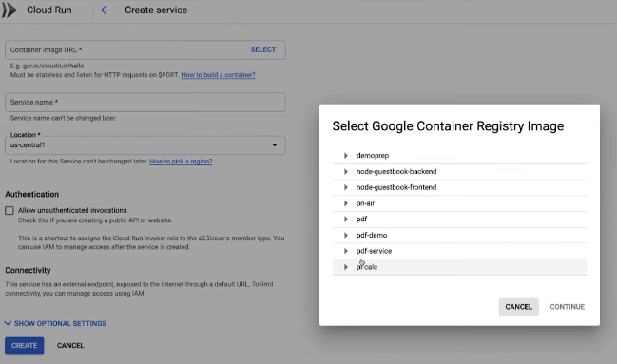This screenshot has height=364, width=617.
Task: Select the pdf-service tree item label
Action: tap(374, 251)
